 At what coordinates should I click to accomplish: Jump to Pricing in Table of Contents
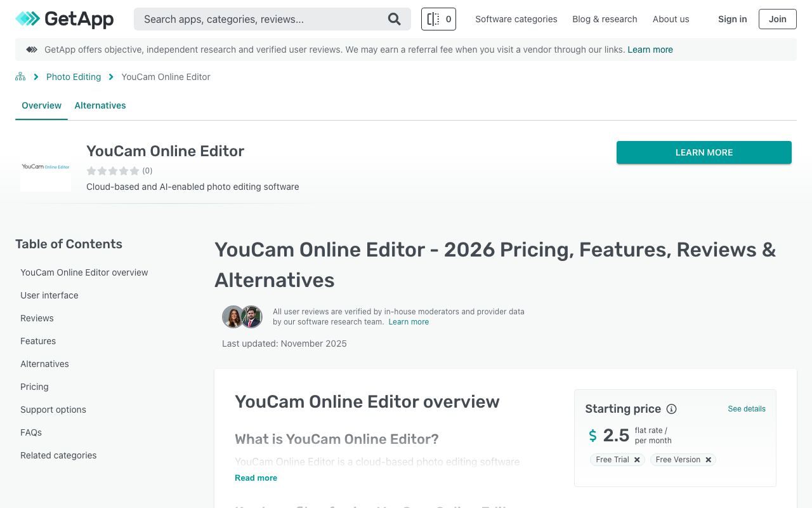tap(34, 387)
